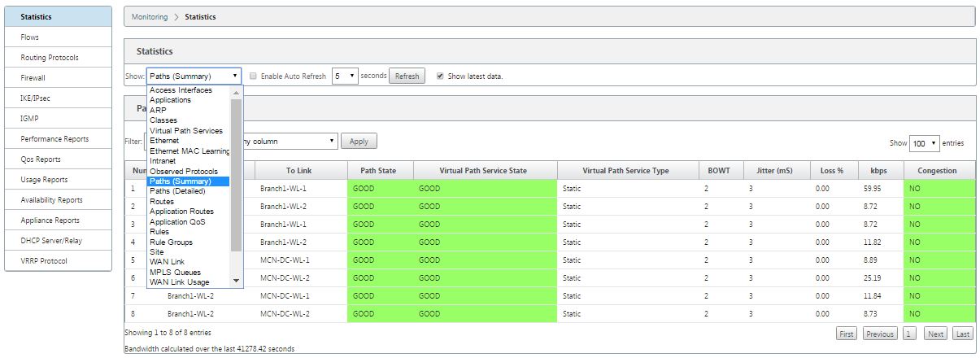980x358 pixels.
Task: Choose WAN Link option
Action: pos(189,262)
